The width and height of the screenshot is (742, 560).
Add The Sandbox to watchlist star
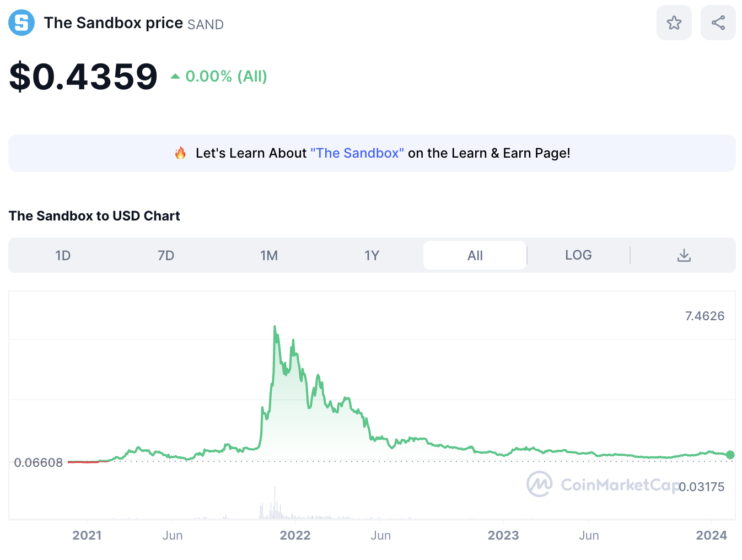tap(674, 23)
